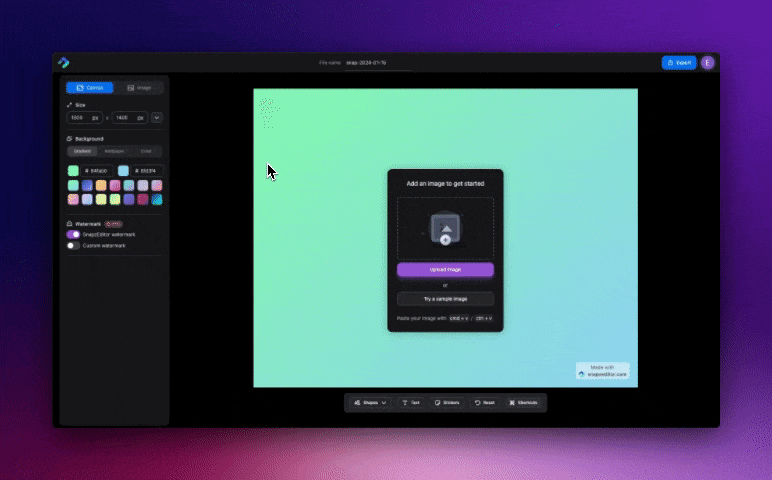Screen dimensions: 772x480
Task: Apply the pale yellow gradient preset
Action: click(101, 199)
